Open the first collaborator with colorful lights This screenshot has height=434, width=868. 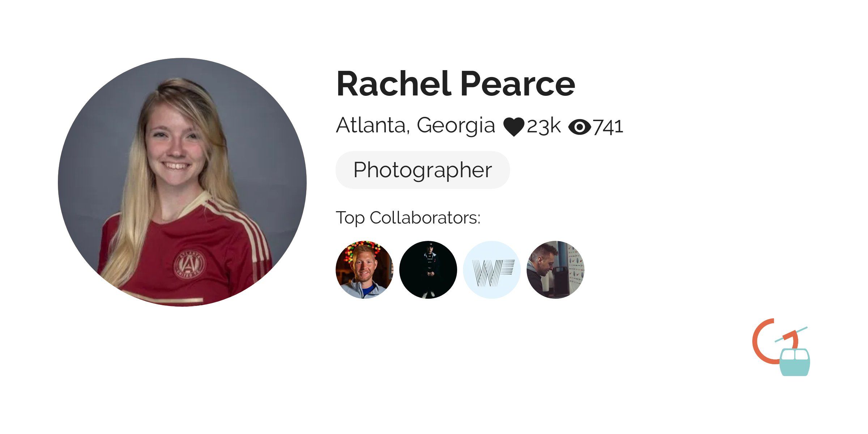coord(364,270)
